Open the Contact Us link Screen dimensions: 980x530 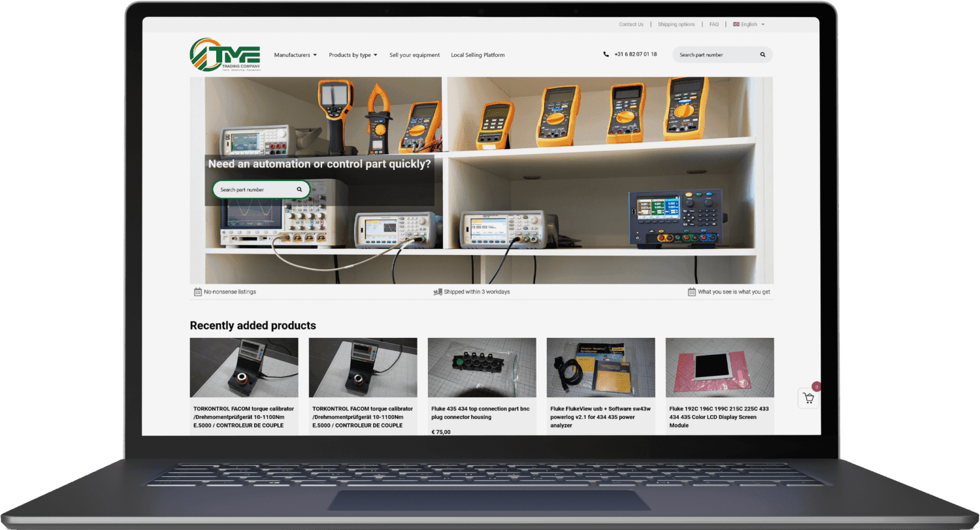click(x=631, y=24)
